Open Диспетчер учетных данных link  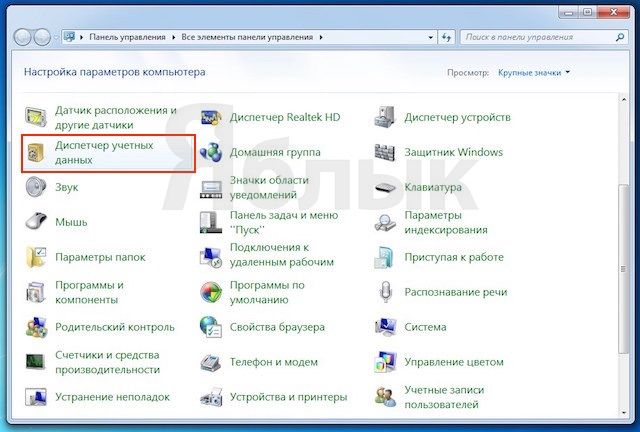point(104,153)
